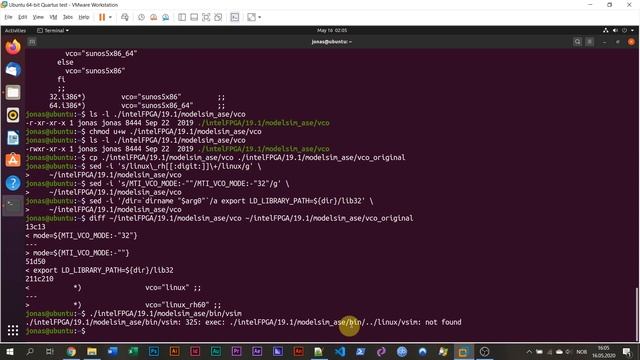
Task: Show hidden Windows tray icons
Action: coord(529,351)
